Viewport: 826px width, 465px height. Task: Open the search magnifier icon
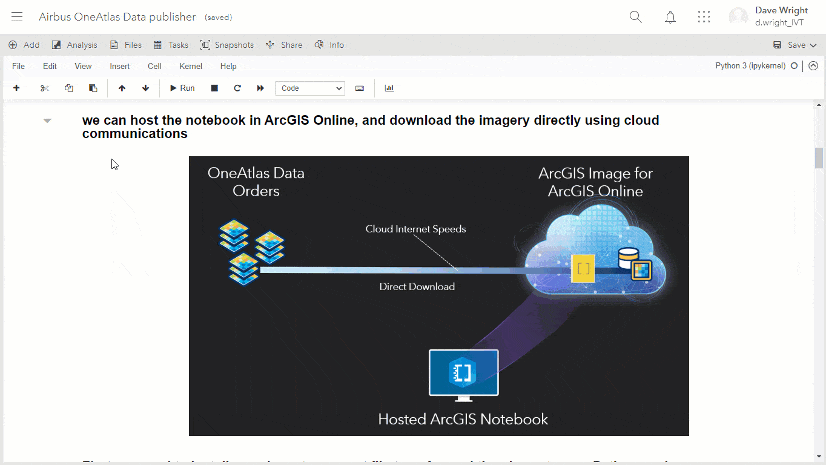pos(636,17)
